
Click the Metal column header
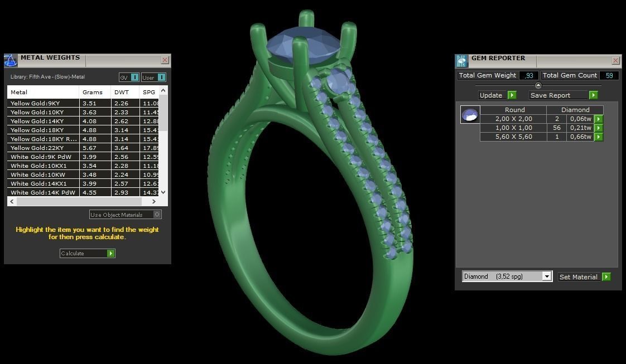43,92
